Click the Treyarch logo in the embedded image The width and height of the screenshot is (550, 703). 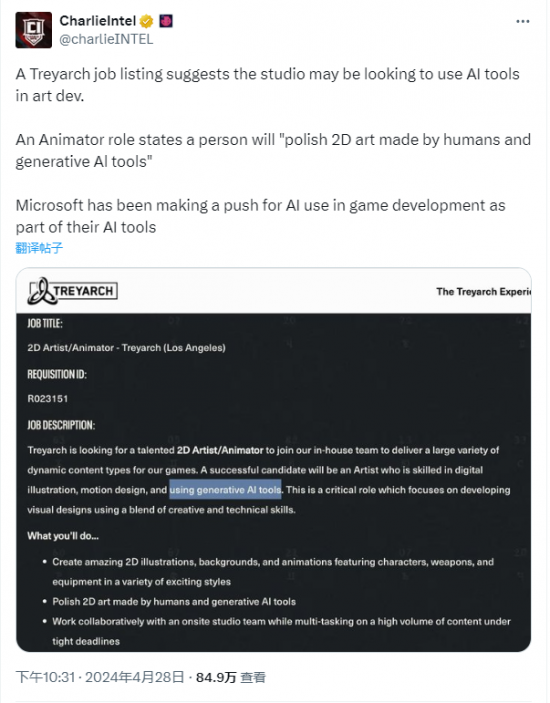tap(72, 291)
